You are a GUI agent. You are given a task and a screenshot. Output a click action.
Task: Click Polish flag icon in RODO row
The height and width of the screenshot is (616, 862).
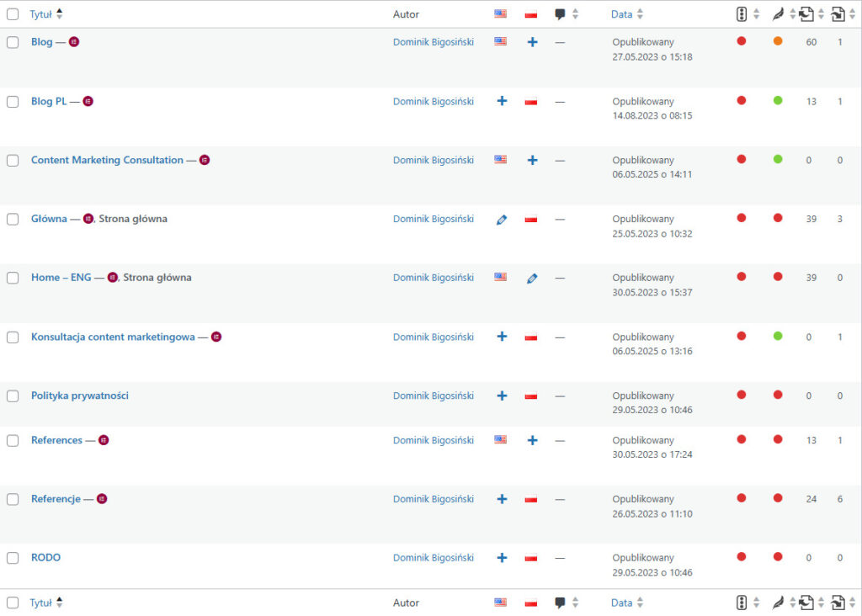tap(531, 558)
